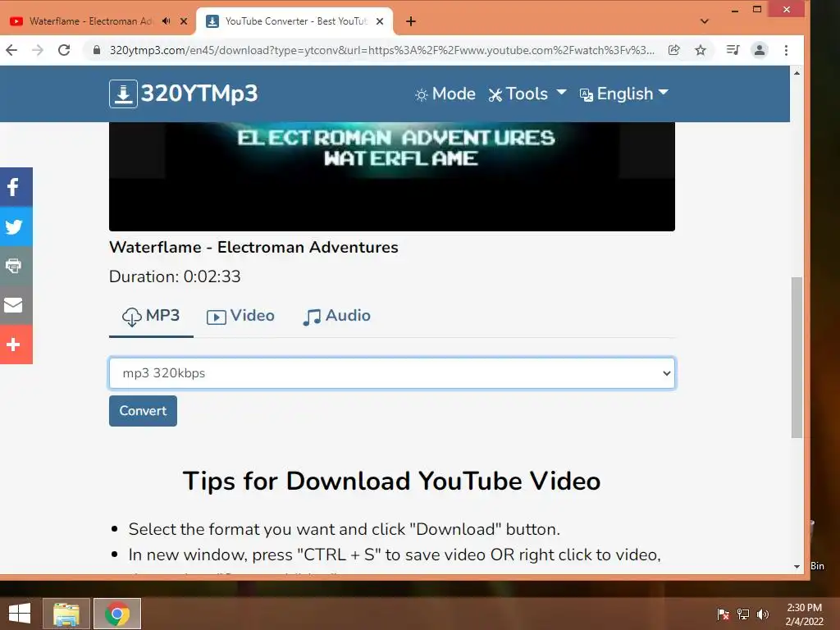The image size is (840, 630).
Task: Share page via Facebook sidebar icon
Action: pos(15,187)
